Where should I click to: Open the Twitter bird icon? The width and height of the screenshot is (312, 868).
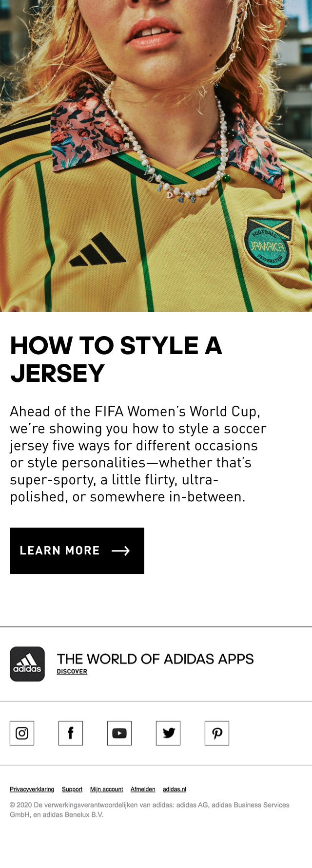point(168,733)
